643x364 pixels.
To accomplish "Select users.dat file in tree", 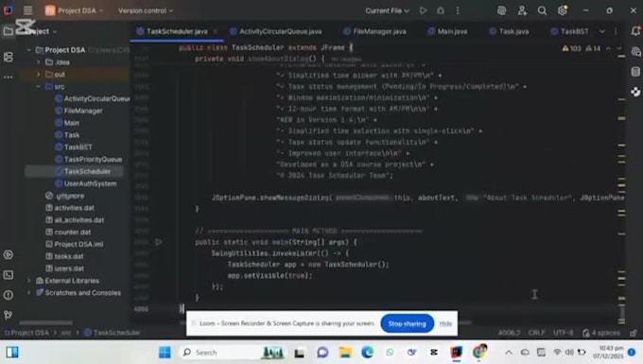I will pyautogui.click(x=65, y=269).
